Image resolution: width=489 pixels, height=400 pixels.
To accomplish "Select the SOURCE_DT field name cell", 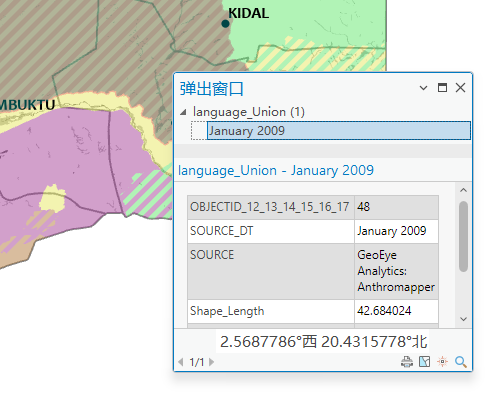I will (x=271, y=231).
